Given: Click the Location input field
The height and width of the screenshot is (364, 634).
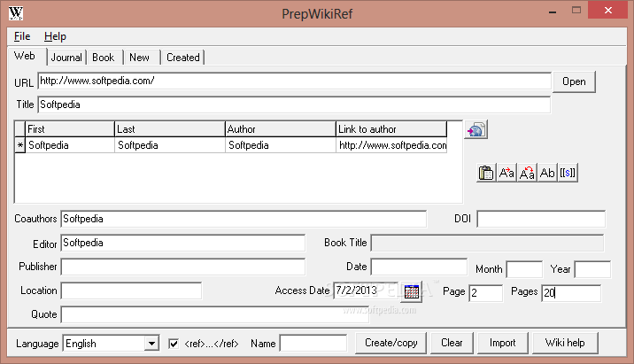Looking at the screenshot, I should [131, 290].
